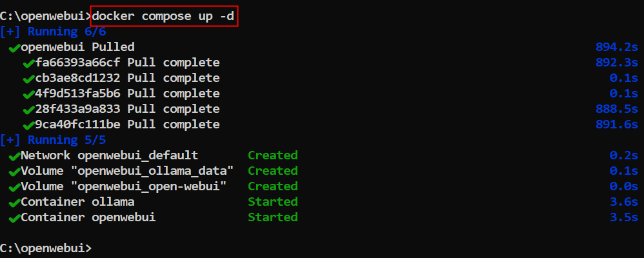This screenshot has width=644, height=258.
Task: Click the 894.2s elapsed time value
Action: pyautogui.click(x=616, y=47)
